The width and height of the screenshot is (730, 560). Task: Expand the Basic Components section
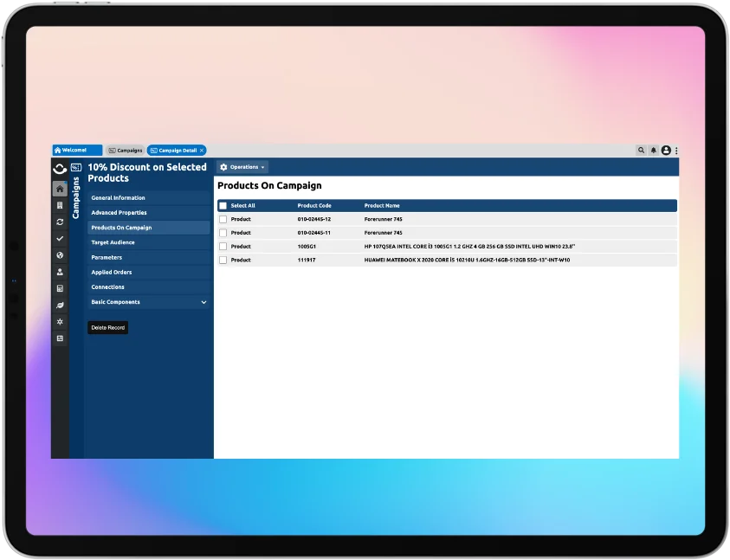click(203, 302)
